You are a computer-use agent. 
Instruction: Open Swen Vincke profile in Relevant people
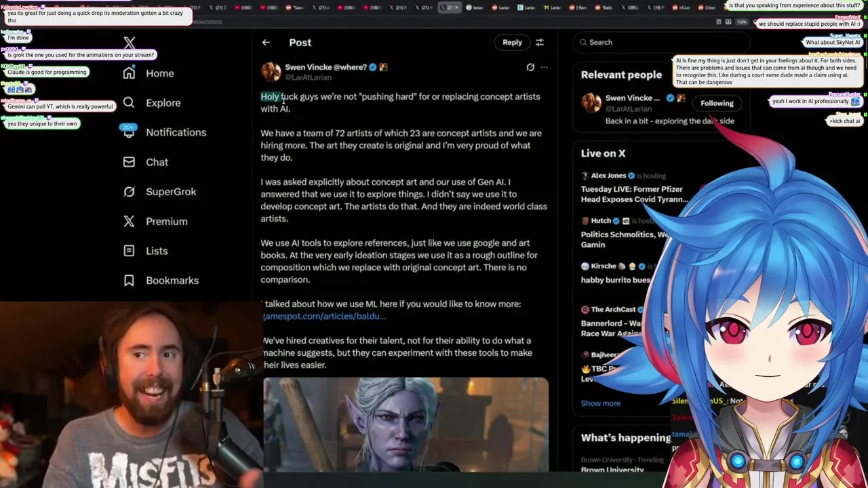[632, 98]
